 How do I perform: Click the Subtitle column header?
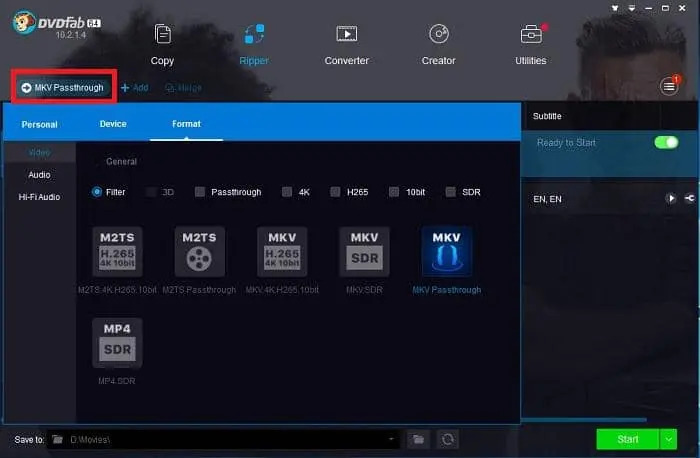pyautogui.click(x=547, y=116)
